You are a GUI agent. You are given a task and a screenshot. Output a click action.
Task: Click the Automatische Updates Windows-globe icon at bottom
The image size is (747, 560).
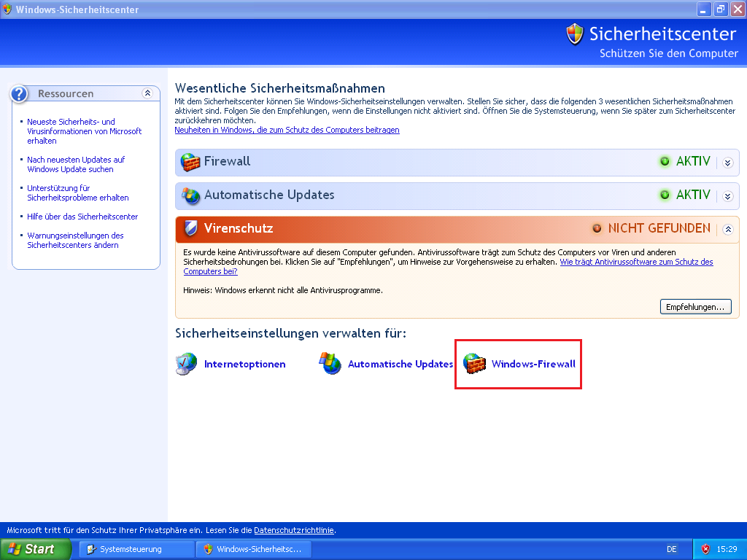(x=330, y=363)
